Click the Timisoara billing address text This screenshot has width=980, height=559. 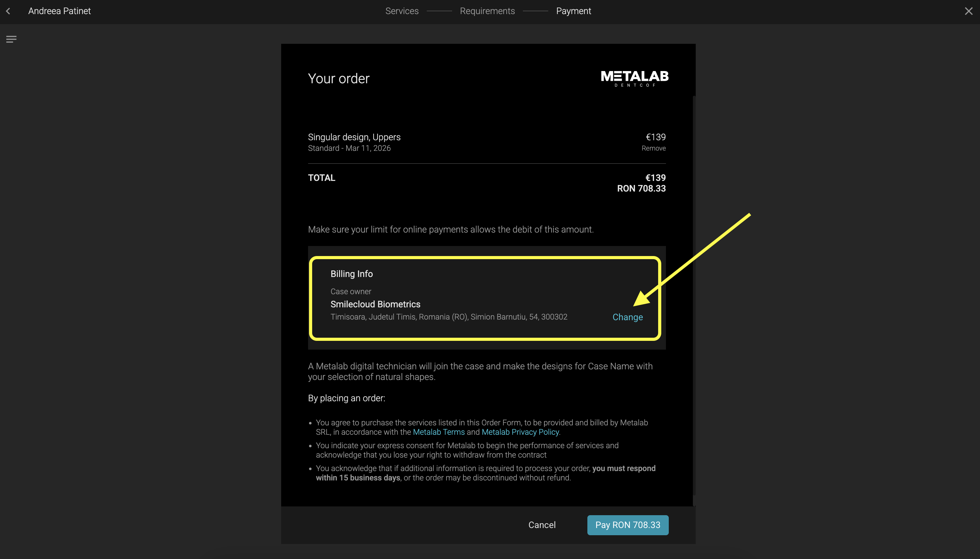tap(449, 317)
